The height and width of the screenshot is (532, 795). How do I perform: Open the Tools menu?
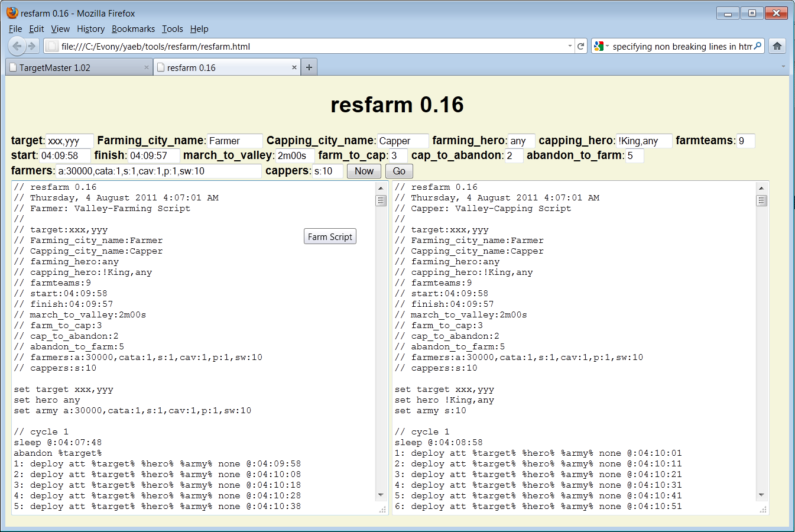(x=172, y=29)
